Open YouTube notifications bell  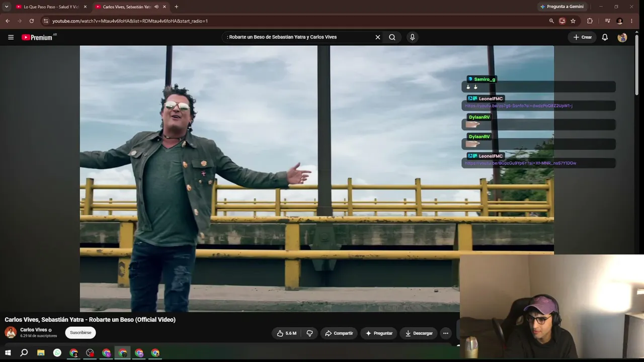pyautogui.click(x=605, y=37)
